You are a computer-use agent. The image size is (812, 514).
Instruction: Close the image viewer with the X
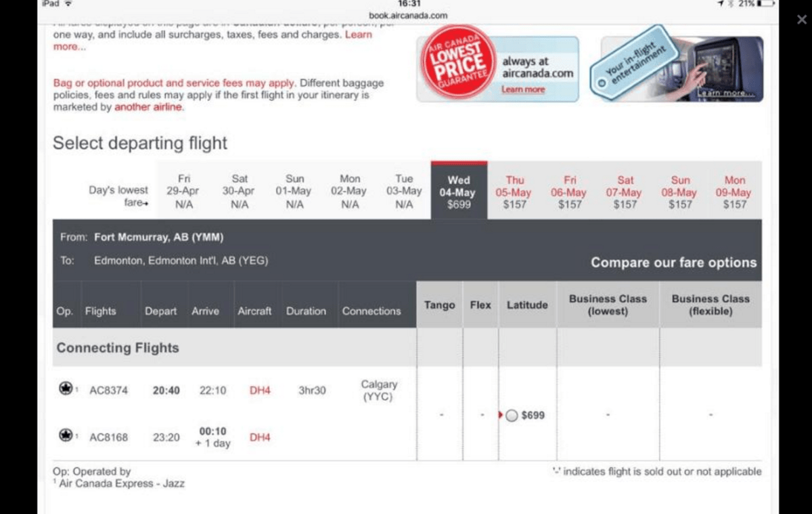click(x=802, y=20)
